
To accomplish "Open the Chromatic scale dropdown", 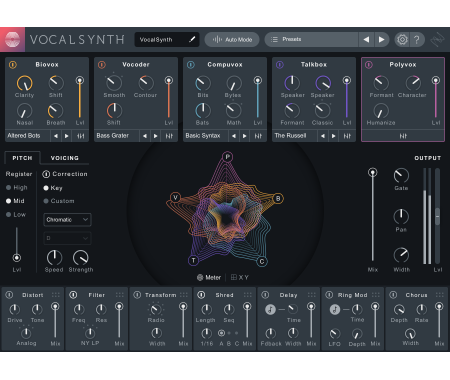I will [x=67, y=220].
